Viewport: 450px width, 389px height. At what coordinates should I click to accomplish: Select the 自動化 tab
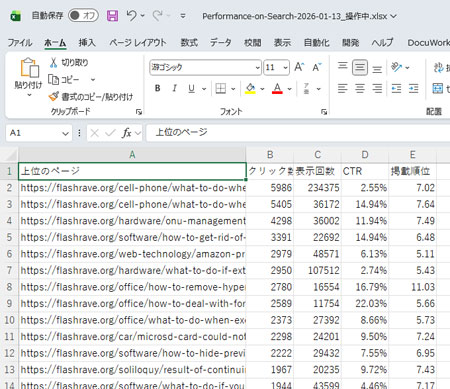(x=316, y=43)
